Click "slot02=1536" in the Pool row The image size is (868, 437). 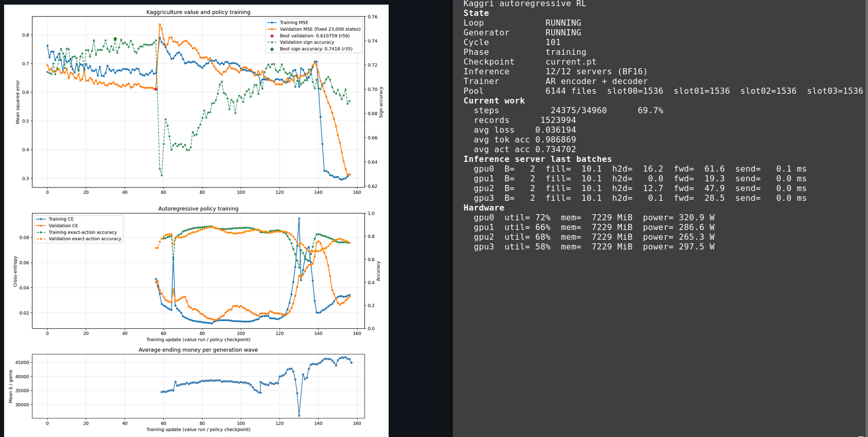point(768,91)
